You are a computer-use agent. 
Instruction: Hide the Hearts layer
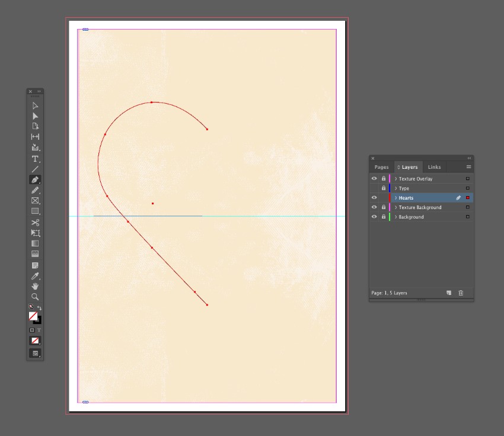(x=374, y=197)
